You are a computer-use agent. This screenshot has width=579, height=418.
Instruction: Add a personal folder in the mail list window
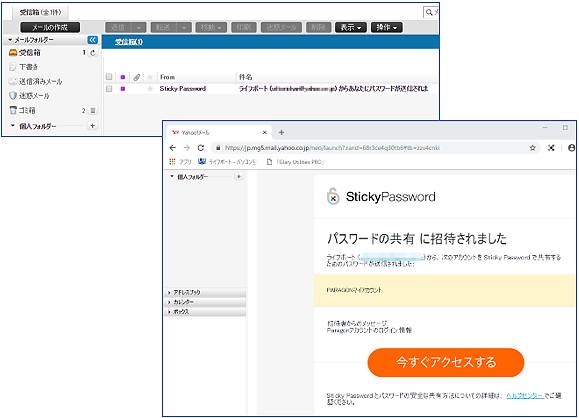click(92, 126)
